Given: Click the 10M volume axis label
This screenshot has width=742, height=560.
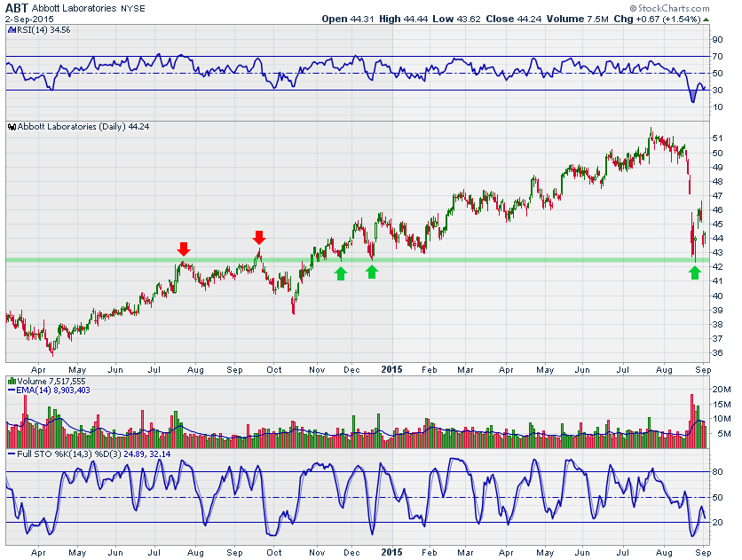Looking at the screenshot, I should click(x=722, y=419).
